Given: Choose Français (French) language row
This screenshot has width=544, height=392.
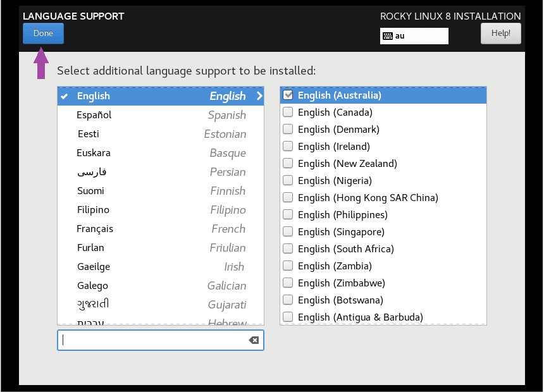Looking at the screenshot, I should (x=161, y=229).
